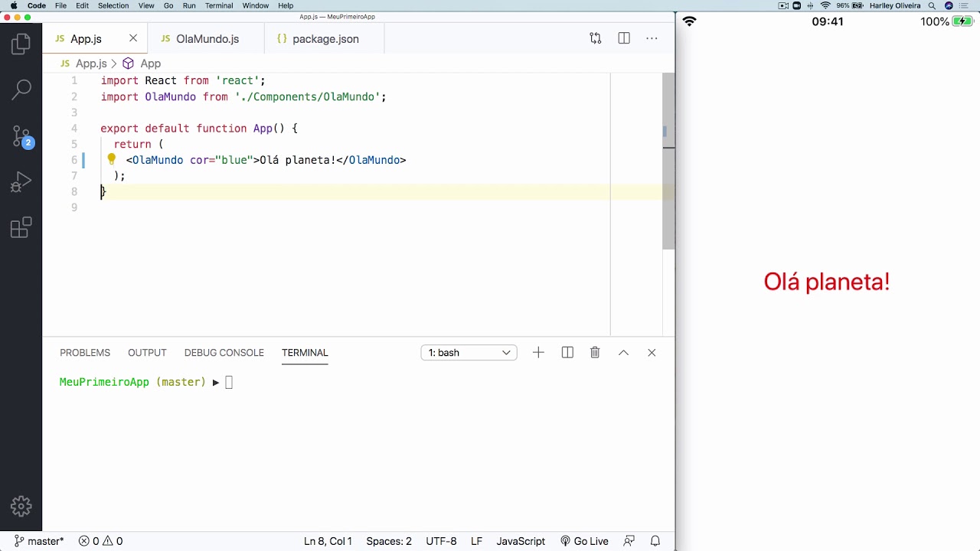Open the Manage gear in activity bar
This screenshot has height=551, width=980.
(21, 506)
